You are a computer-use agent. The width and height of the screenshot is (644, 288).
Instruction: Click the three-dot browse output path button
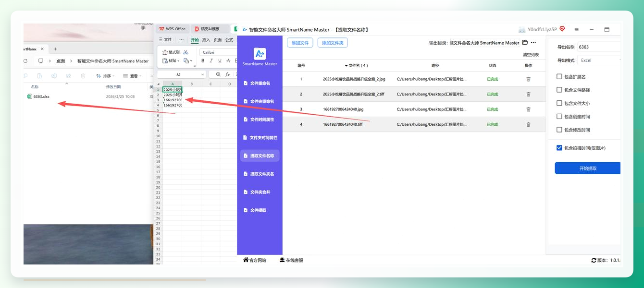click(533, 43)
